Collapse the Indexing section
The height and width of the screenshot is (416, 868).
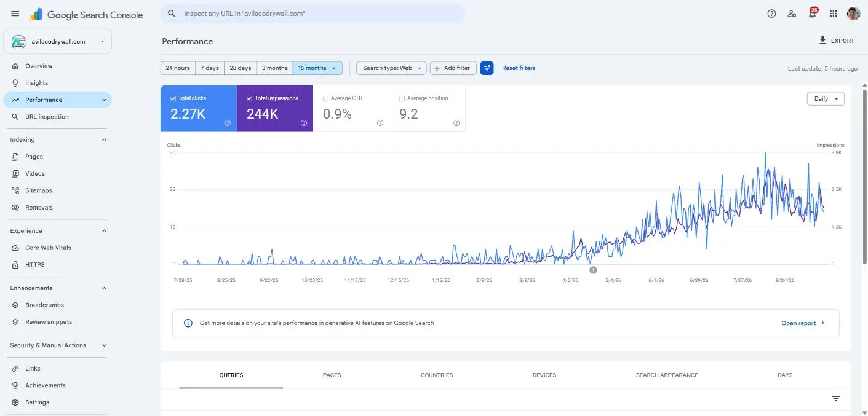(103, 140)
